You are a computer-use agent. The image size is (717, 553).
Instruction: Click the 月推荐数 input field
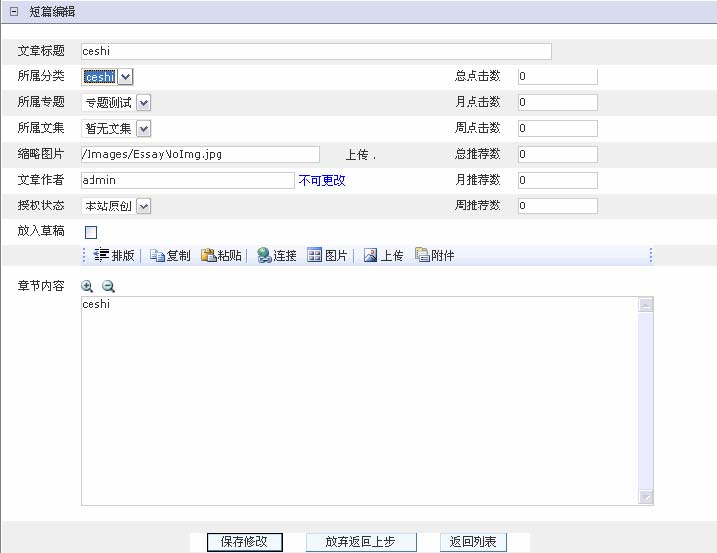pyautogui.click(x=557, y=180)
